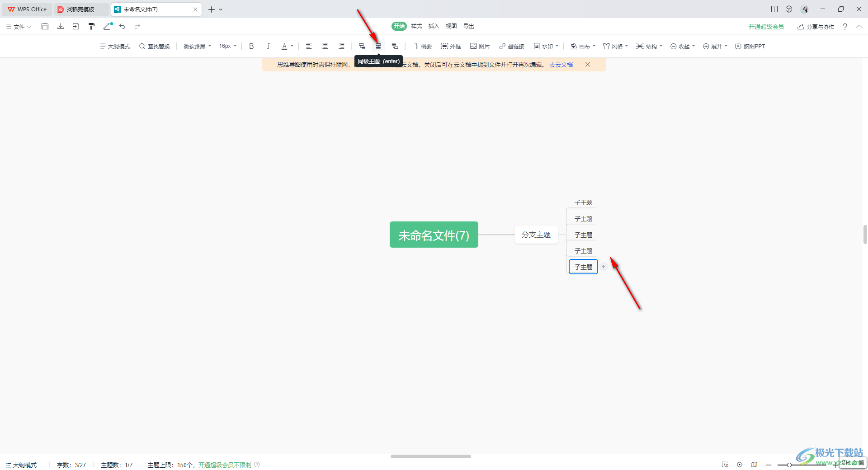Click 开通超级会员不限制 link in status bar
868x470 pixels.
pos(225,465)
